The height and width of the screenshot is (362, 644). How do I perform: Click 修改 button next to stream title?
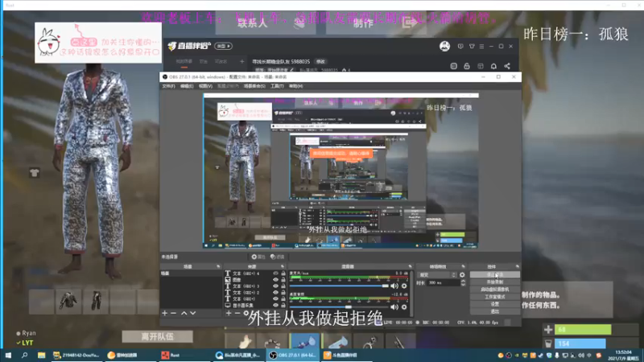[320, 62]
